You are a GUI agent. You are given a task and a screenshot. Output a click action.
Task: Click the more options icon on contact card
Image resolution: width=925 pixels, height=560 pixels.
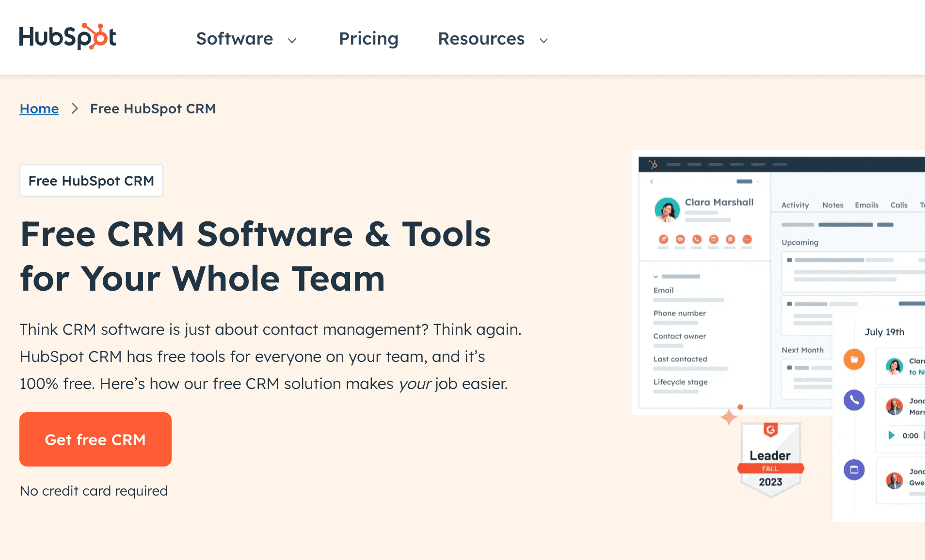[x=747, y=240]
